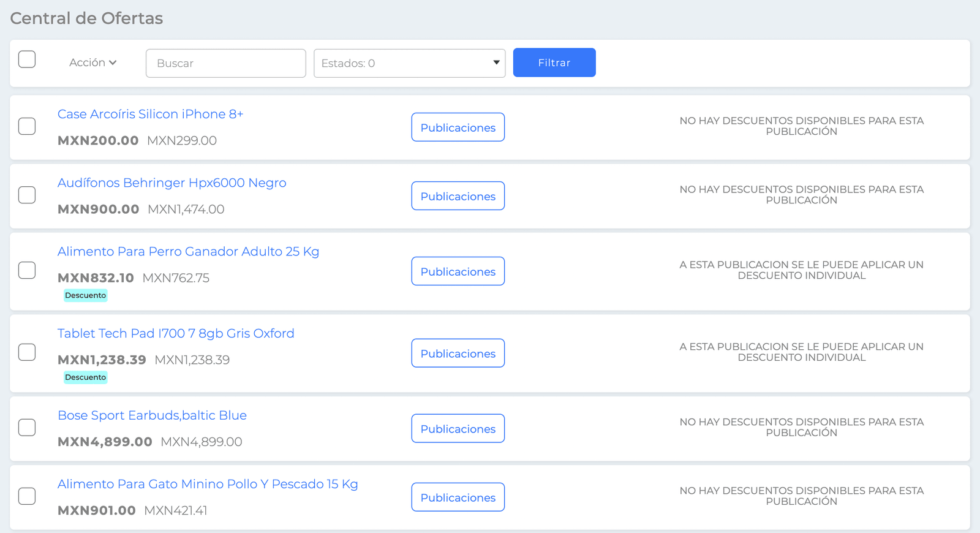Click Publicaciones for Case Arcoíris Silicon iPhone
The height and width of the screenshot is (533, 980).
(x=458, y=127)
